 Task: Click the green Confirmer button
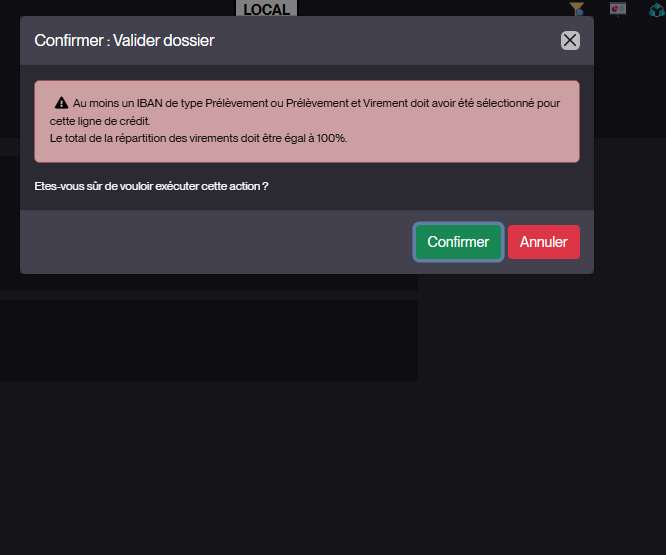458,242
